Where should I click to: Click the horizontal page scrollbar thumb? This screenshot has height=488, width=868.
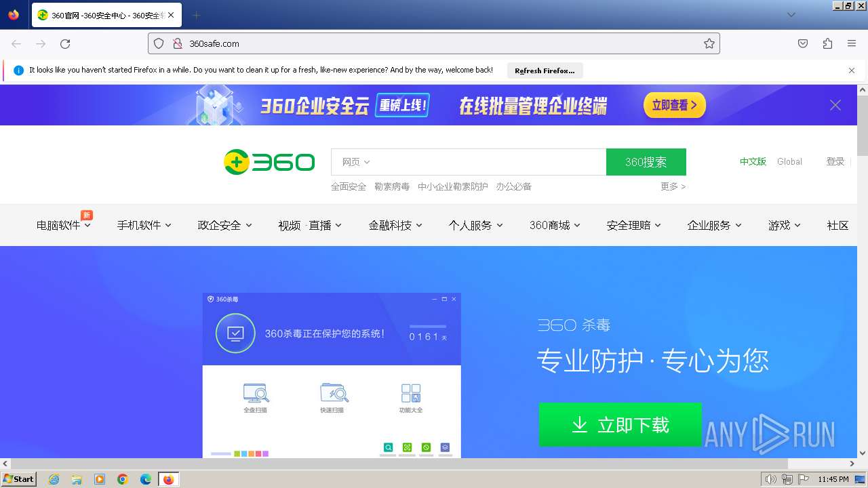coord(399,464)
